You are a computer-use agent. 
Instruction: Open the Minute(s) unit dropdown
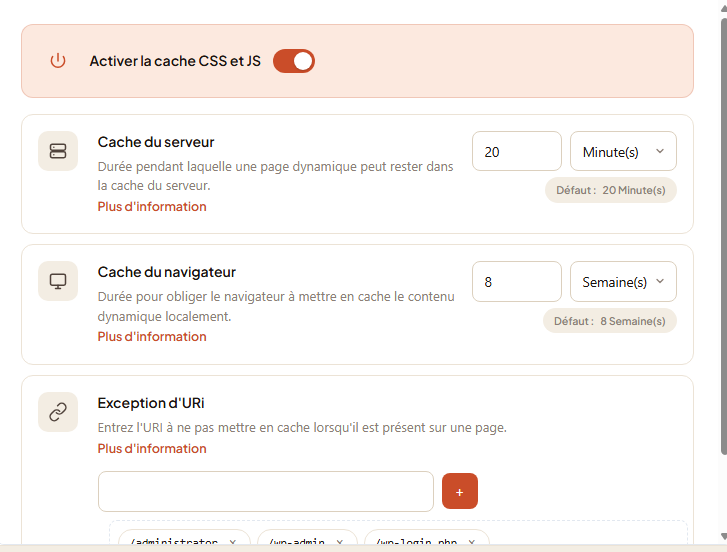pyautogui.click(x=623, y=152)
